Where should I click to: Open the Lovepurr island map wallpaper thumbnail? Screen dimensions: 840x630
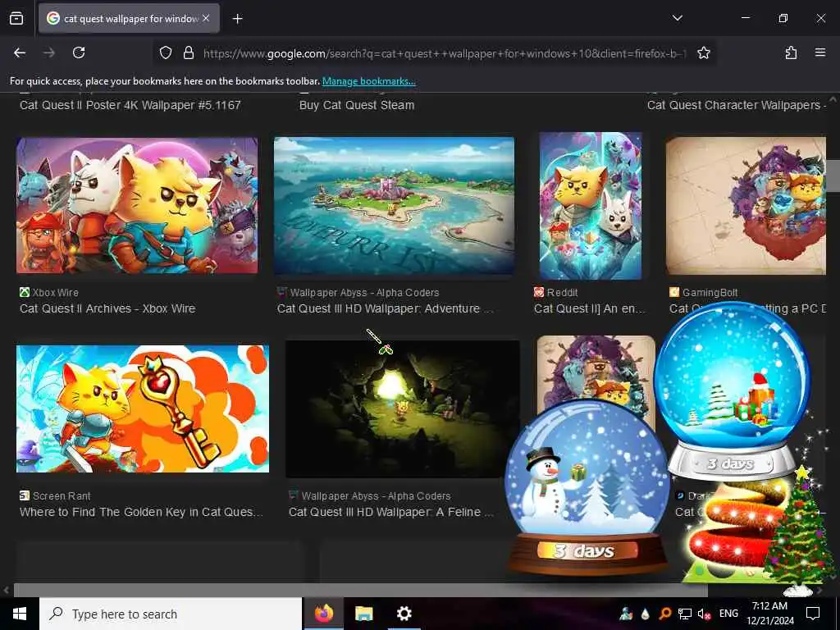click(x=394, y=206)
